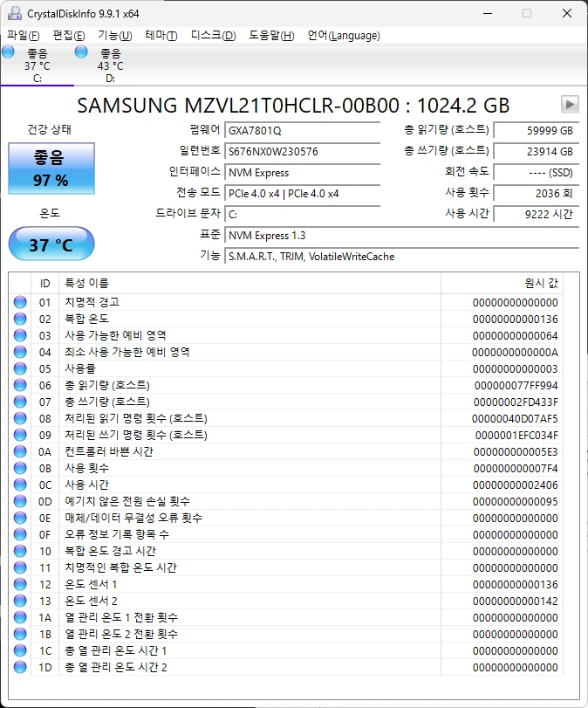
Task: Click the 좋음 97 % health status button
Action: point(51,168)
